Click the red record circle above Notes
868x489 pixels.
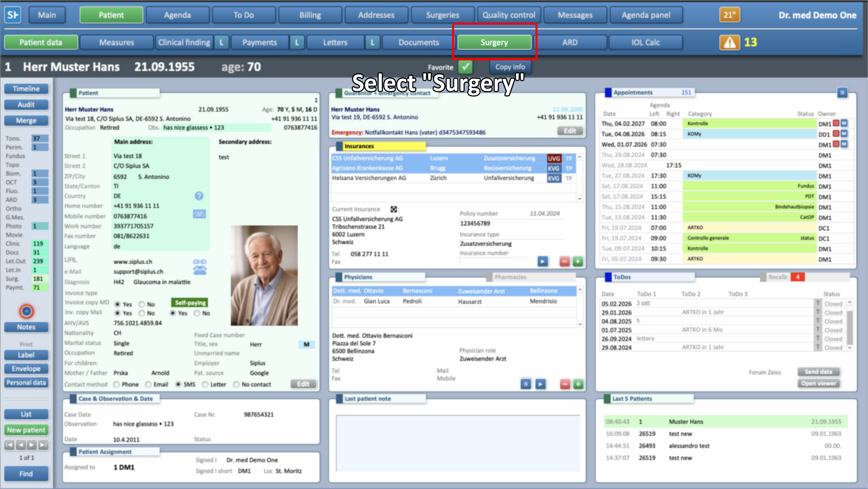(x=26, y=311)
